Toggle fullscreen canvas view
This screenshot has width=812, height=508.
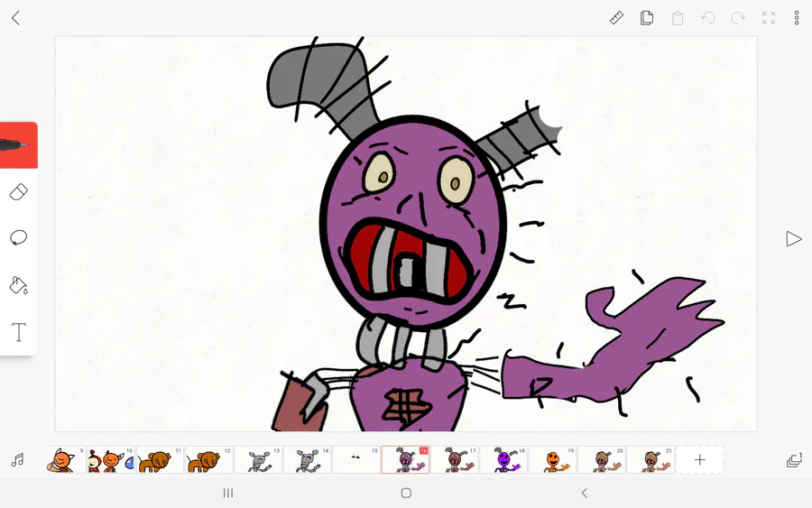click(769, 18)
